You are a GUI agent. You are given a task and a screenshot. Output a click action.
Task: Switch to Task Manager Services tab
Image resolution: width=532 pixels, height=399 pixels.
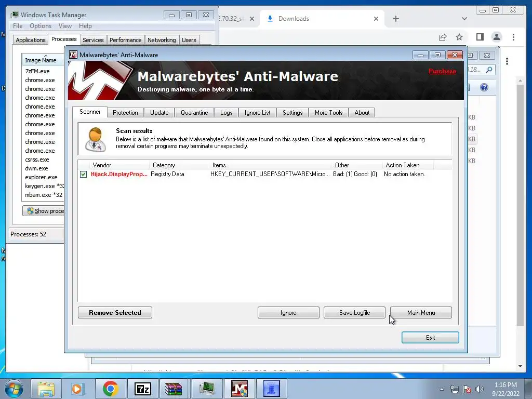93,40
